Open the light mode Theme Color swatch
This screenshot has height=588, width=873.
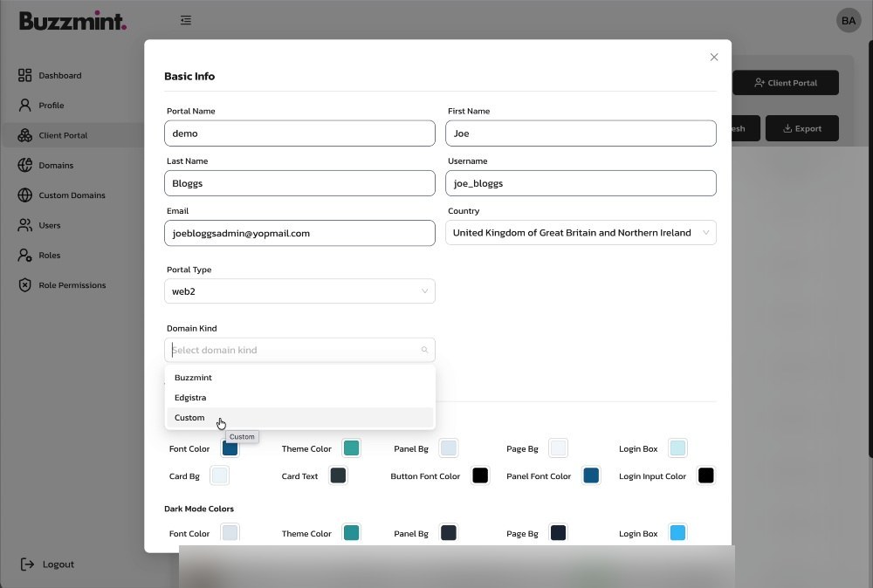coord(351,448)
